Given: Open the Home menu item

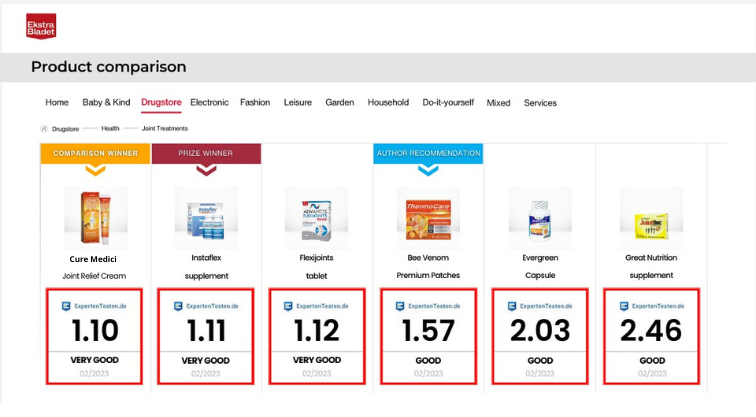Looking at the screenshot, I should point(57,102).
